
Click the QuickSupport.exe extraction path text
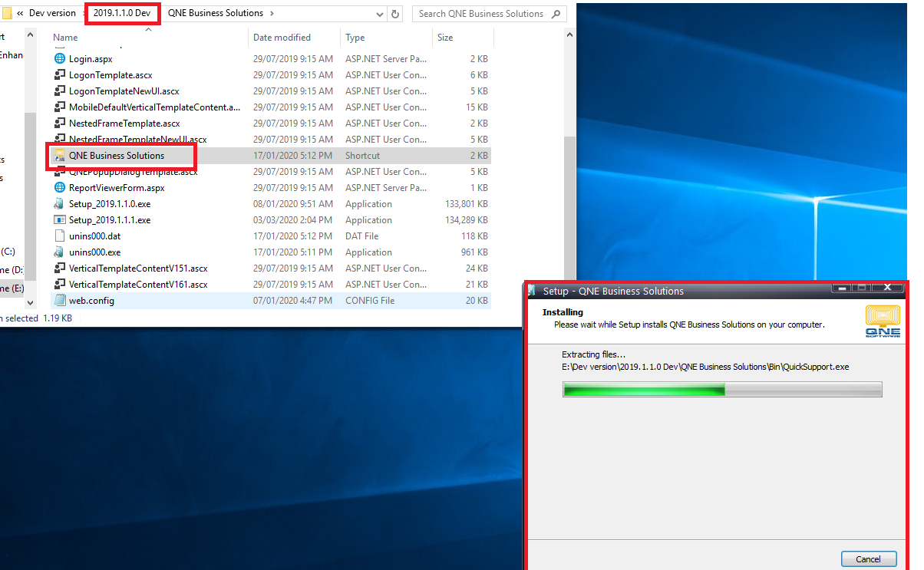click(x=705, y=367)
